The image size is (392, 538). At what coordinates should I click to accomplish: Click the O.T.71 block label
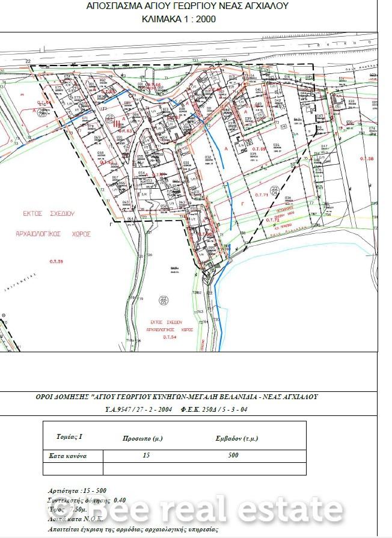(x=261, y=196)
